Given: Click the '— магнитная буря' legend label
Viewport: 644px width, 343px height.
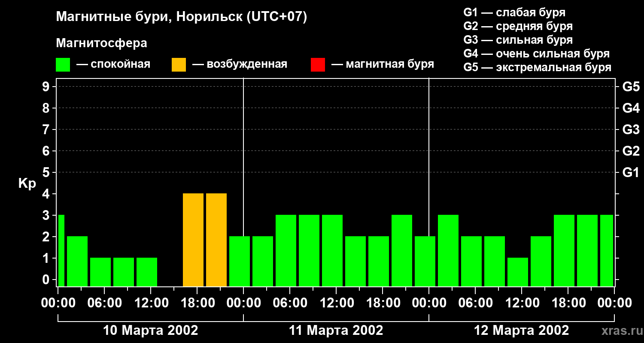Looking at the screenshot, I should coord(383,64).
